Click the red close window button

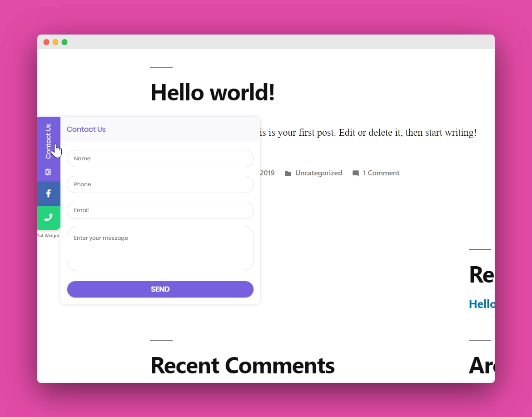(x=46, y=42)
